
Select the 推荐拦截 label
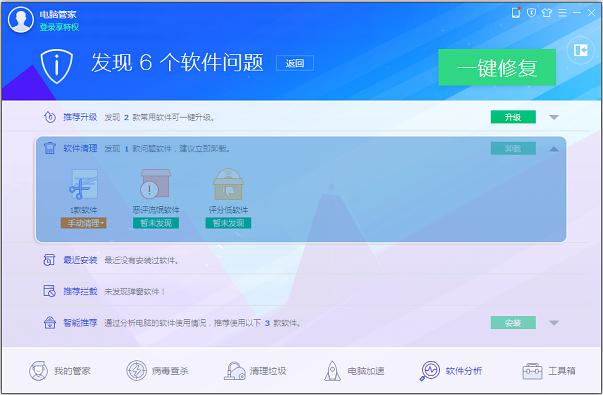point(80,292)
